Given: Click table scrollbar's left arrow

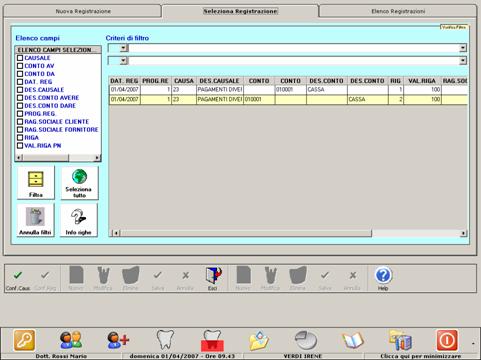Looking at the screenshot, I should coord(116,233).
